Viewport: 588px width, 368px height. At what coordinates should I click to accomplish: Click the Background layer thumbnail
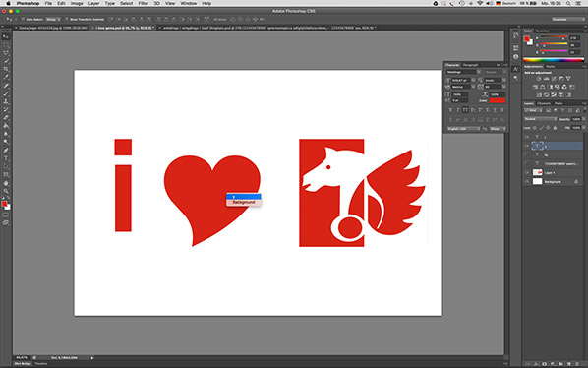click(538, 182)
